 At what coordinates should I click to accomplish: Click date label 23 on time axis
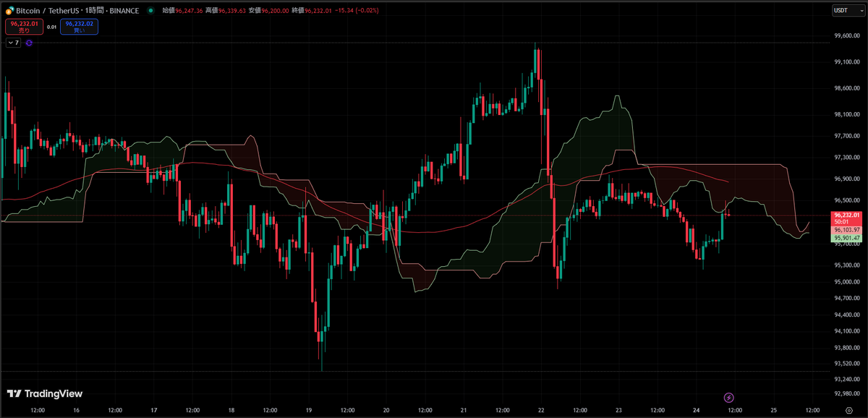pyautogui.click(x=618, y=410)
